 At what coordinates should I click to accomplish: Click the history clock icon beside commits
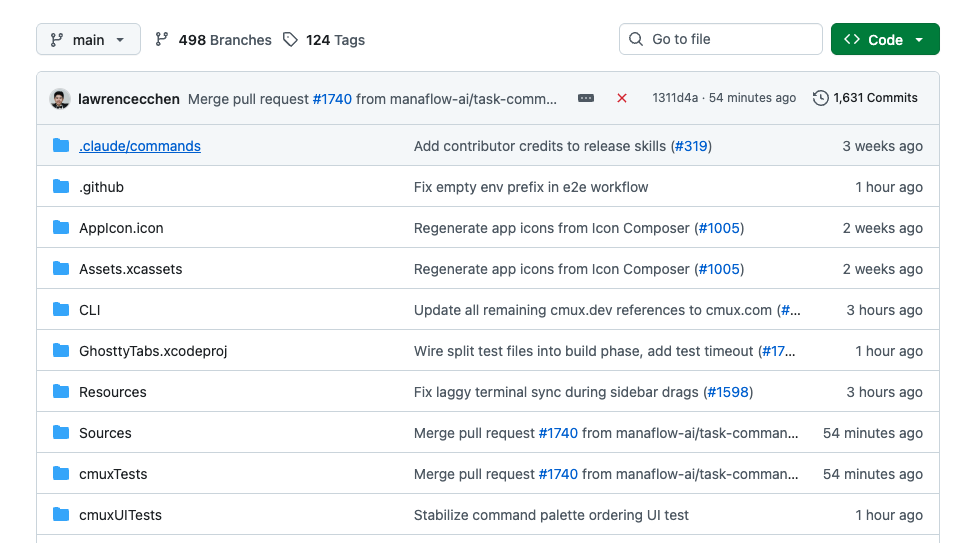click(x=820, y=98)
